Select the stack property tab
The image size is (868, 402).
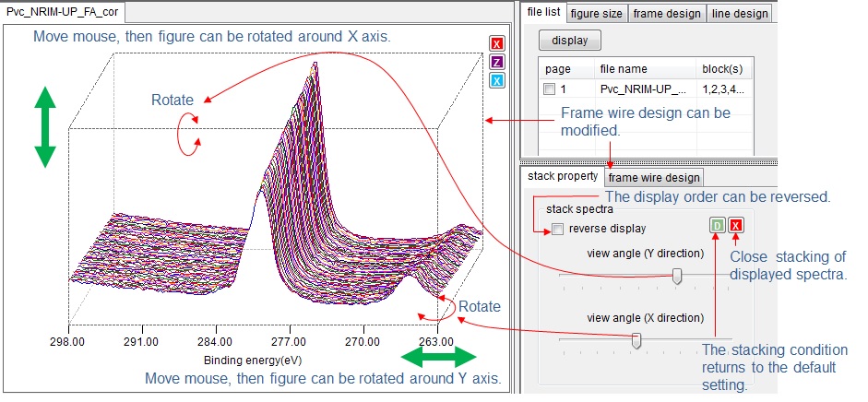point(562,176)
